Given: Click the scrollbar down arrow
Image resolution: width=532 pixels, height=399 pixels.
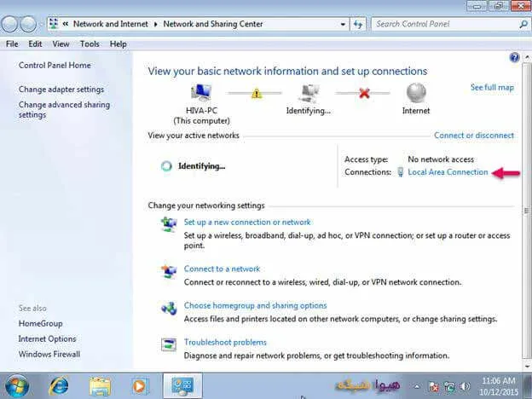Looking at the screenshot, I should [x=527, y=366].
